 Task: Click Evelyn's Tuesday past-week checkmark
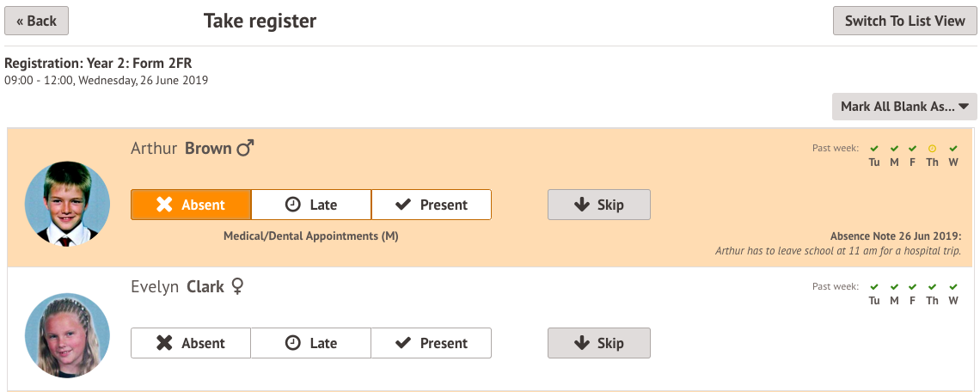pyautogui.click(x=874, y=287)
